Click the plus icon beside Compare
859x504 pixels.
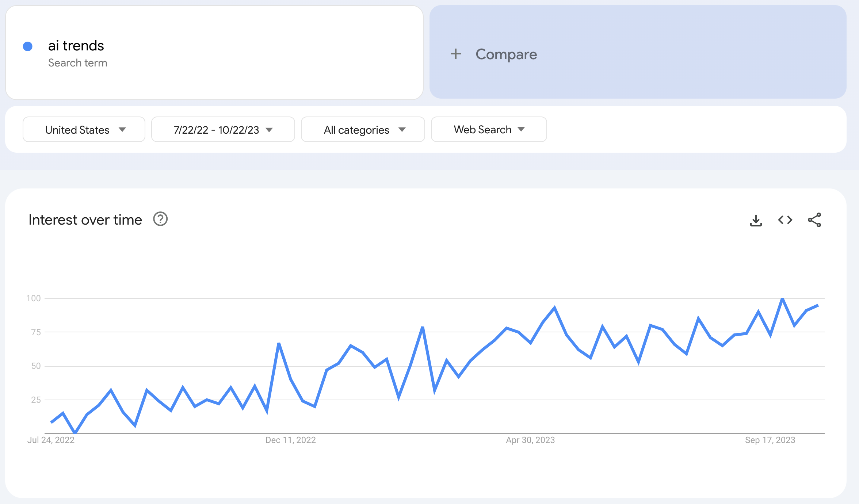(455, 54)
